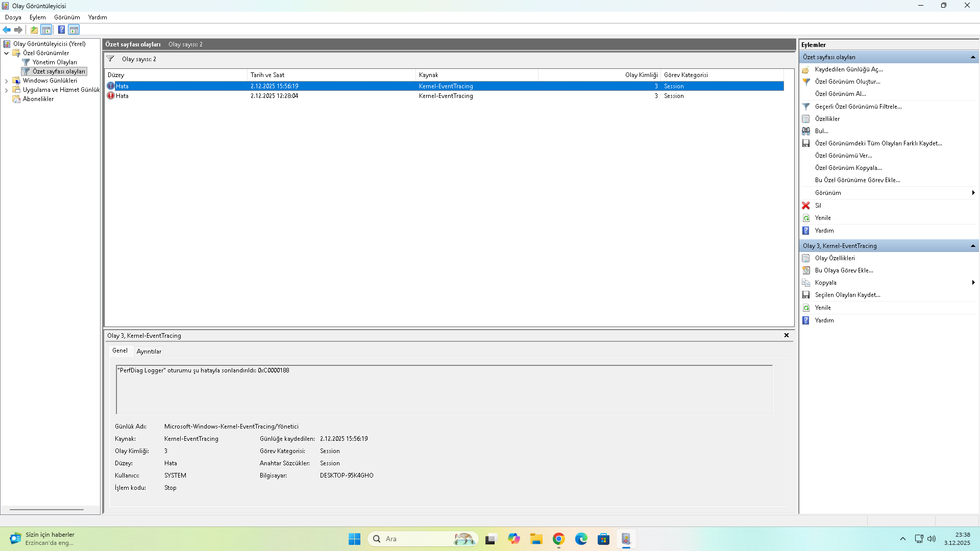
Task: Collapse the Özet sayfası olayları actions section
Action: 973,57
